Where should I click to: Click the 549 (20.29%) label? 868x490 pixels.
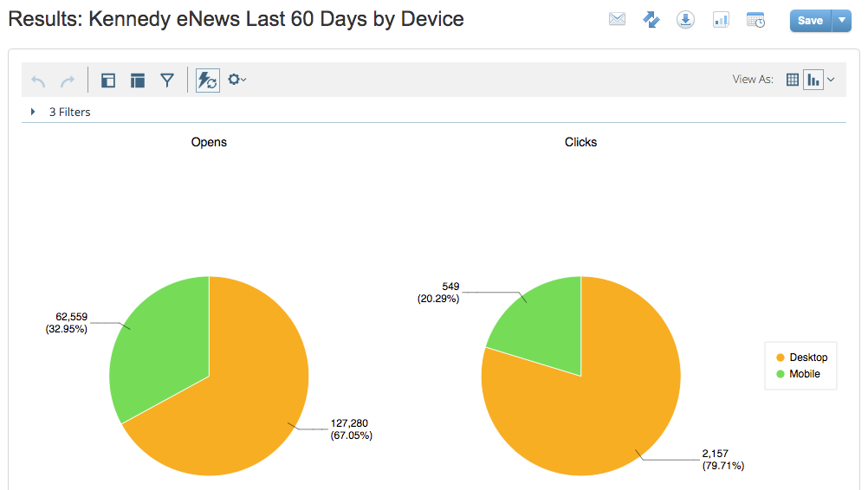point(438,293)
